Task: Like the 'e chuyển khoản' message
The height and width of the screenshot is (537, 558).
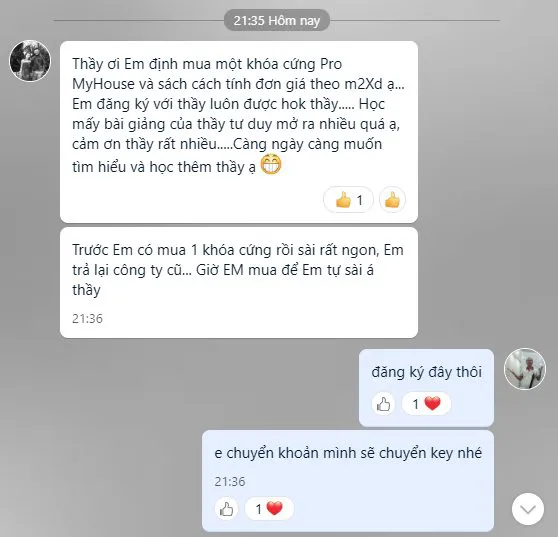Action: coord(226,509)
